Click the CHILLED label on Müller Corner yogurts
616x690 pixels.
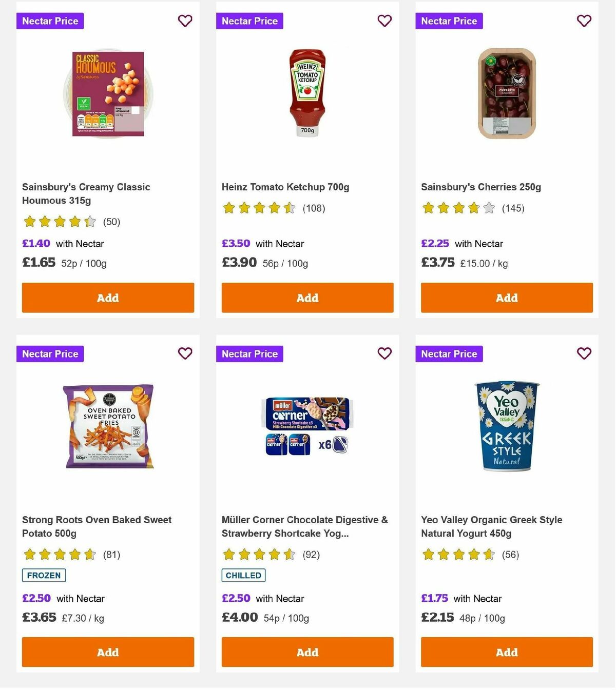pos(243,575)
